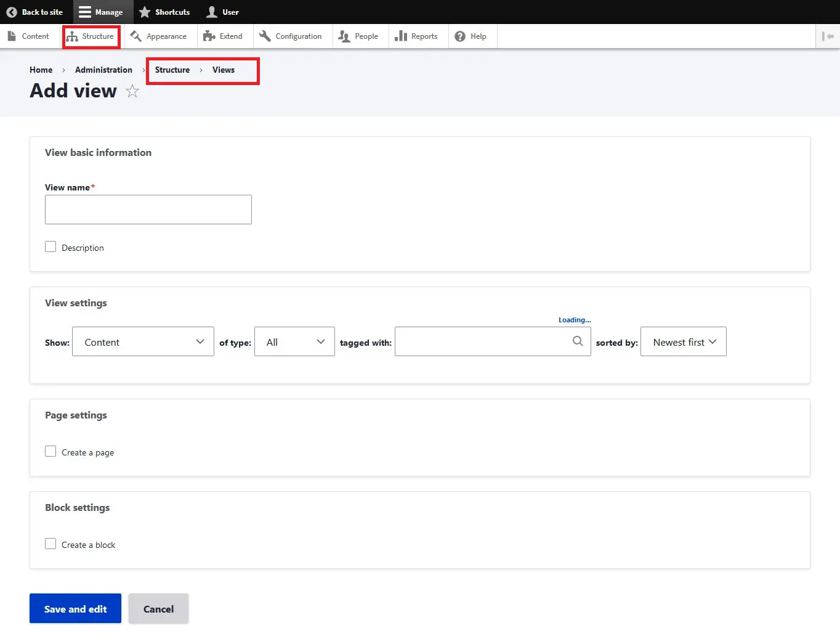Add this page to shortcuts star
The image size is (840, 644).
tap(132, 91)
